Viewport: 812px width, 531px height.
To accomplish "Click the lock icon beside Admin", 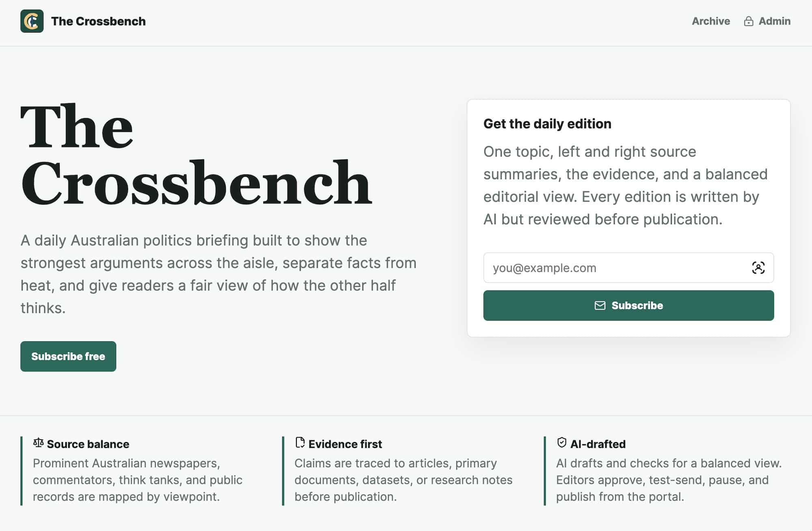I will click(x=748, y=21).
